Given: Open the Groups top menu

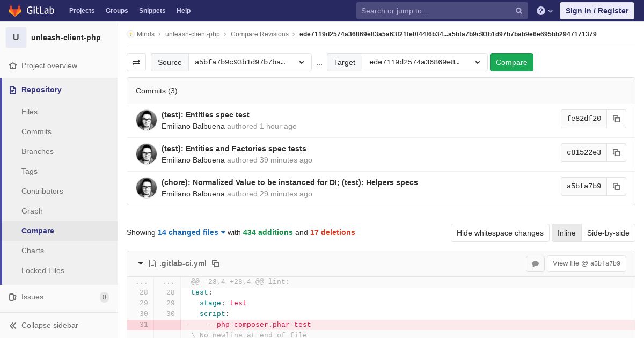Looking at the screenshot, I should (116, 11).
